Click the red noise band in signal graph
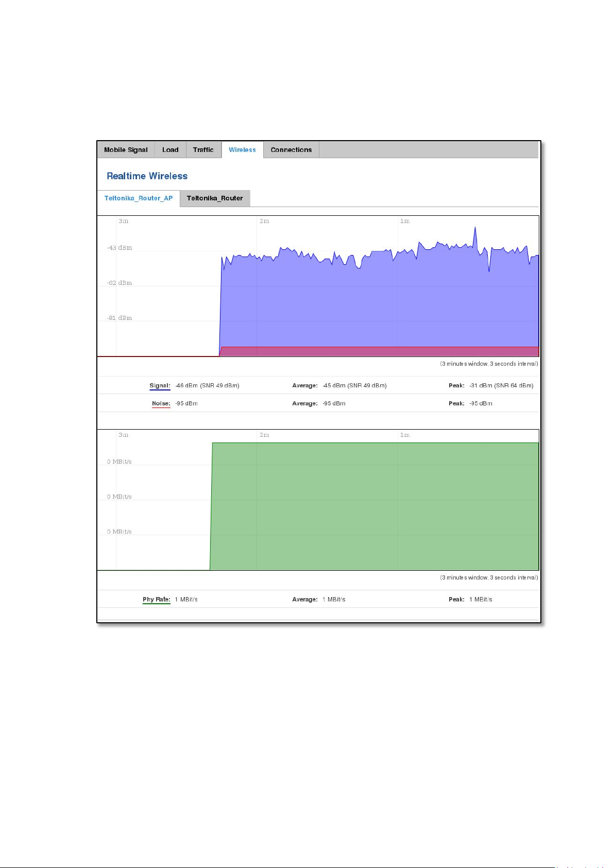This screenshot has width=614, height=868. (x=379, y=351)
